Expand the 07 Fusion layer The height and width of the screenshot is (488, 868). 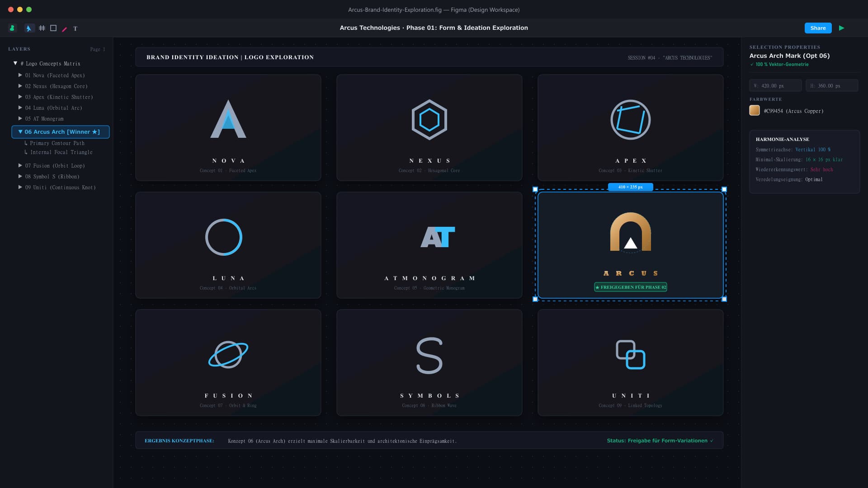[x=20, y=165]
